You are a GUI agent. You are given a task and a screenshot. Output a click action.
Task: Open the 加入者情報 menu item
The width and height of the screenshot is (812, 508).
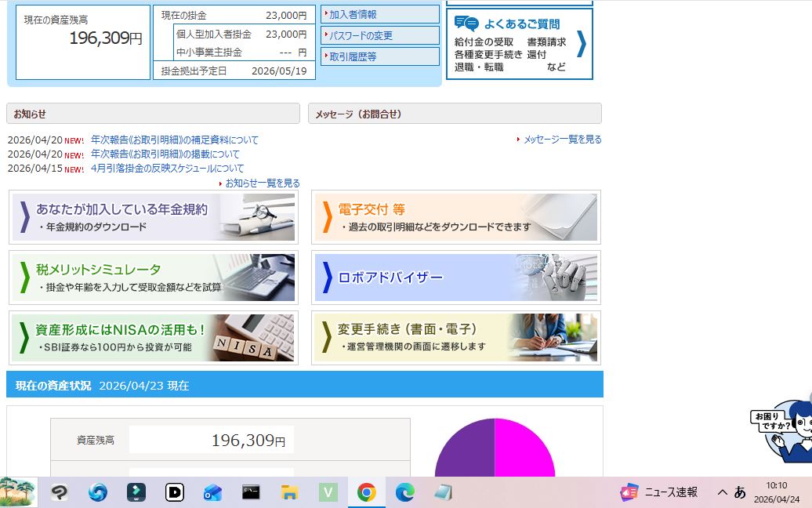[380, 14]
